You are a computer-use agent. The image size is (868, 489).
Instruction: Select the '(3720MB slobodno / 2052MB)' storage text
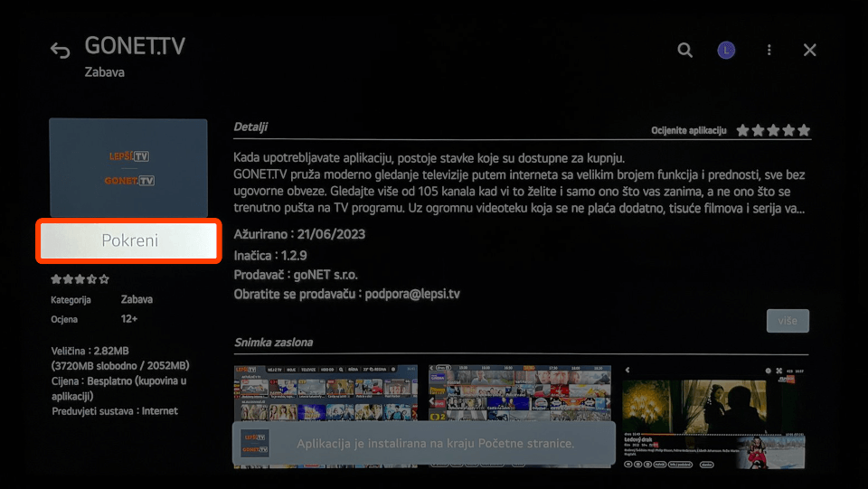point(120,366)
